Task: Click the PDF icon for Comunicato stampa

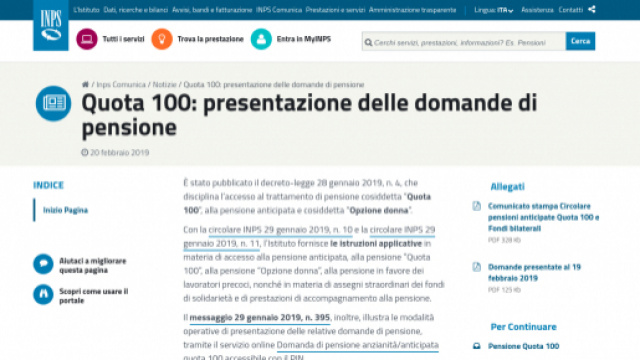Action: pyautogui.click(x=477, y=206)
